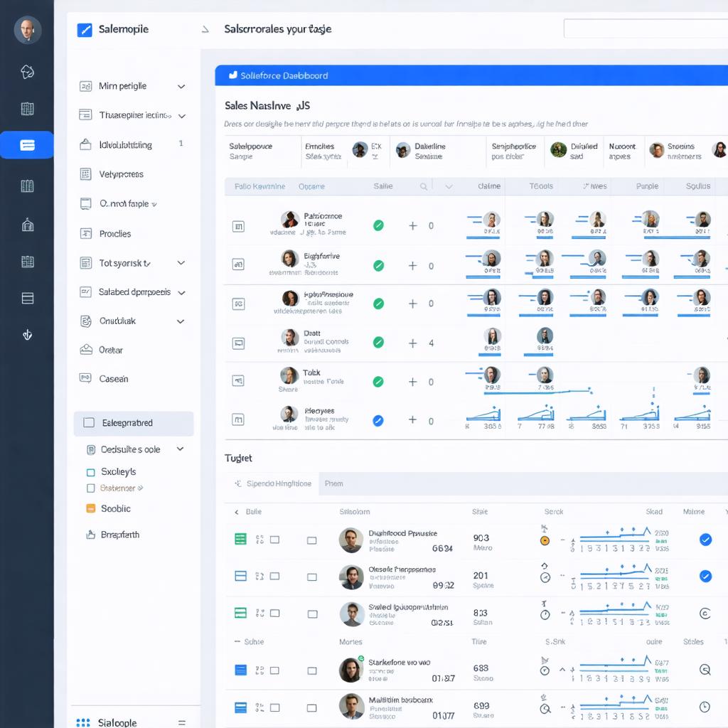Click the plus button in Eigbfarive row

pyautogui.click(x=413, y=266)
